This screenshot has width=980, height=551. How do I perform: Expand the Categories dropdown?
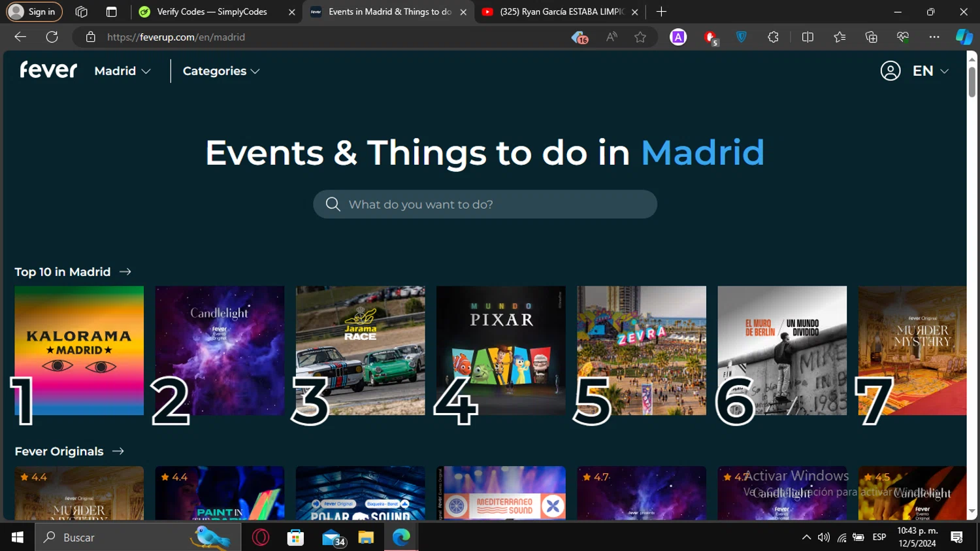pyautogui.click(x=221, y=71)
